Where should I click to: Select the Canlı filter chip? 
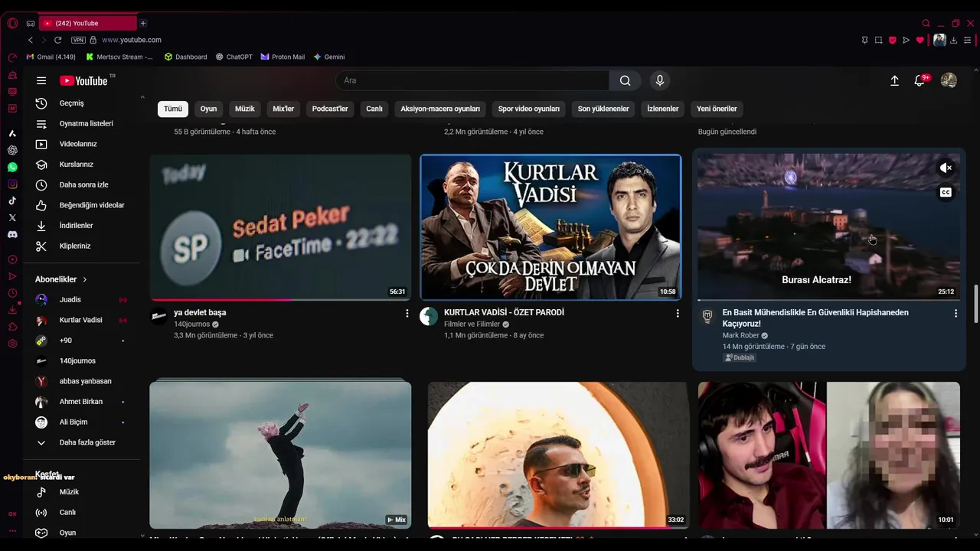(x=374, y=109)
